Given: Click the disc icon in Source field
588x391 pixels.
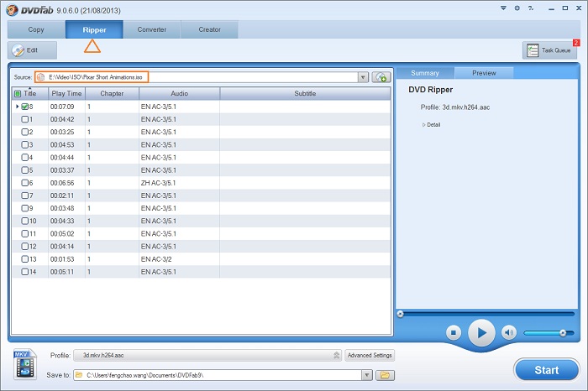Looking at the screenshot, I should pyautogui.click(x=41, y=77).
